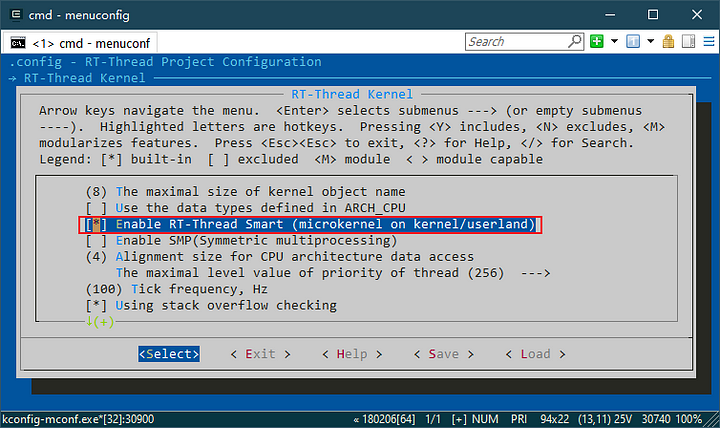Image resolution: width=720 pixels, height=428 pixels.
Task: Close the cmd - menuconfig window
Action: pyautogui.click(x=697, y=15)
